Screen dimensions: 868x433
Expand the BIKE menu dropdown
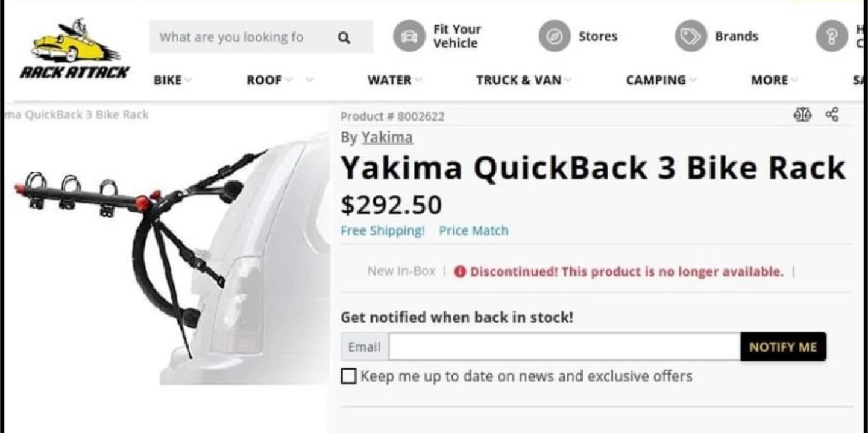(x=172, y=80)
